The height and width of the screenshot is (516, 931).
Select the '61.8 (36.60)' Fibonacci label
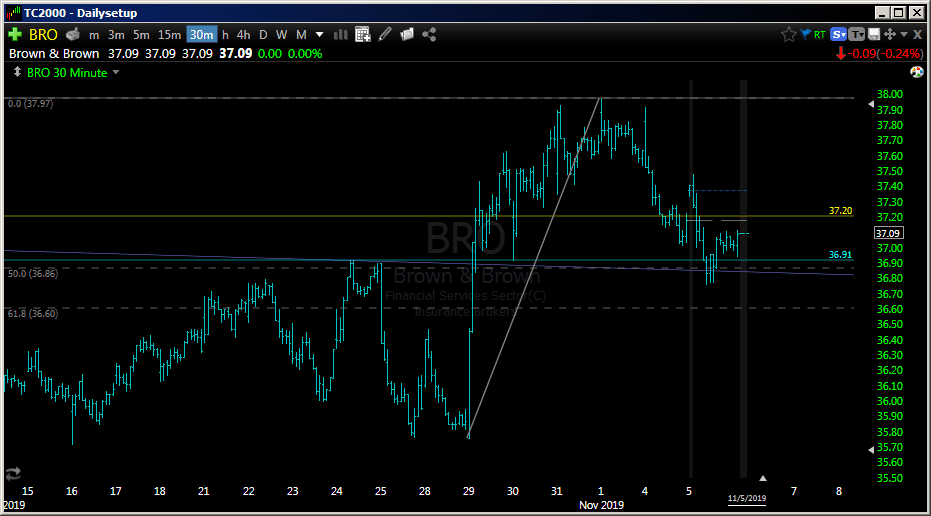(x=33, y=313)
